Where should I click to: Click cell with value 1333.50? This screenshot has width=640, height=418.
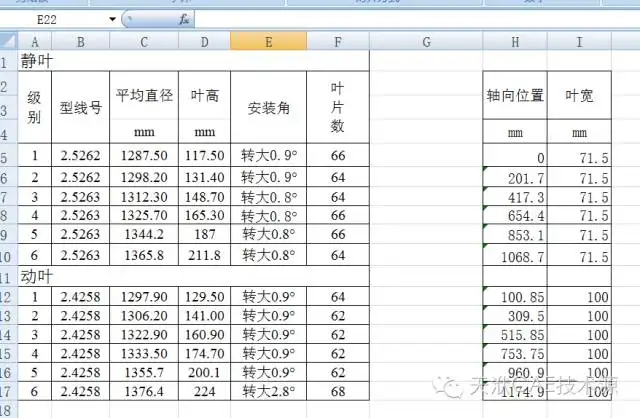pos(144,353)
